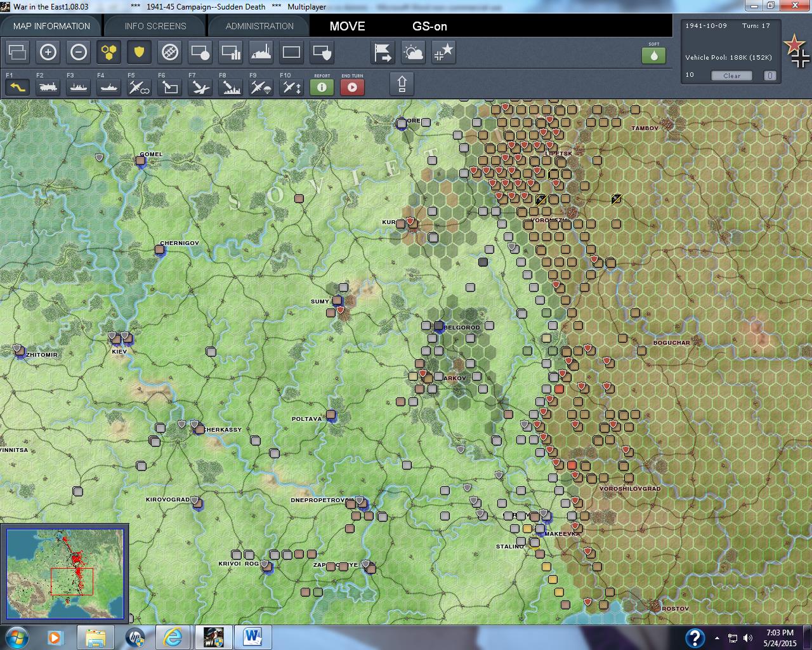Select F5 air recon mode
Viewport: 812px width, 650px height.
(x=139, y=86)
